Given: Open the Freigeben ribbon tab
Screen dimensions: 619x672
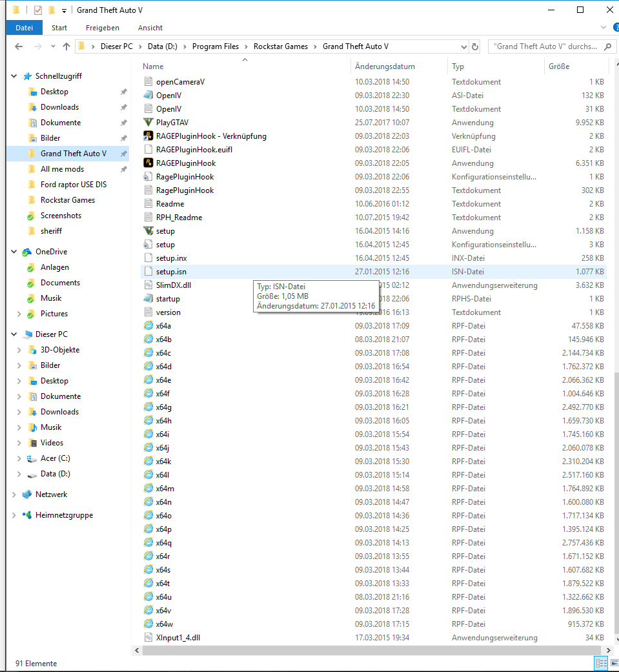Looking at the screenshot, I should (103, 28).
